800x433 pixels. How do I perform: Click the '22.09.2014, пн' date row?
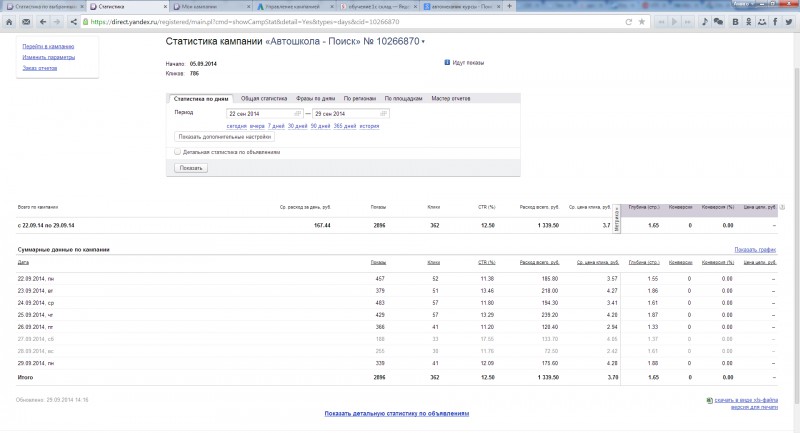pyautogui.click(x=396, y=279)
